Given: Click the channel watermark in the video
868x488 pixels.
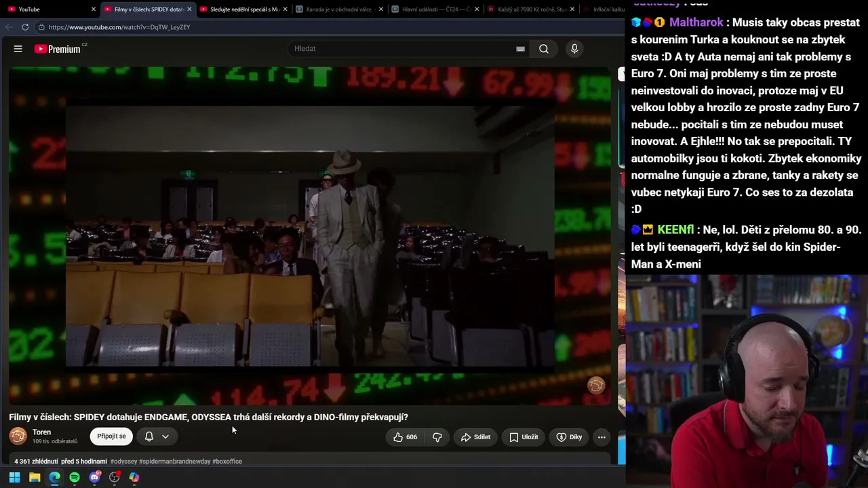Looking at the screenshot, I should pyautogui.click(x=596, y=386).
